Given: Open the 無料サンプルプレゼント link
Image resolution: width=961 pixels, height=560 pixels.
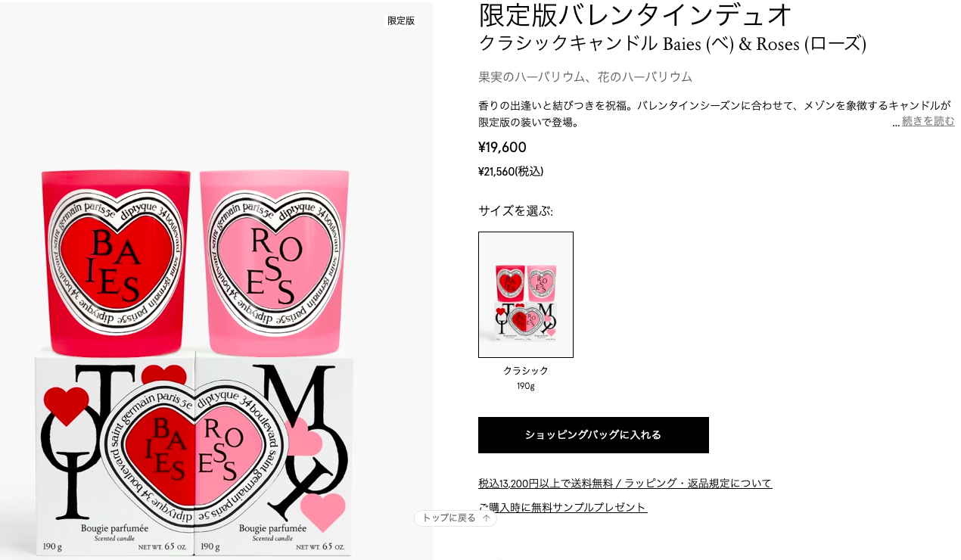Looking at the screenshot, I should pos(563,507).
